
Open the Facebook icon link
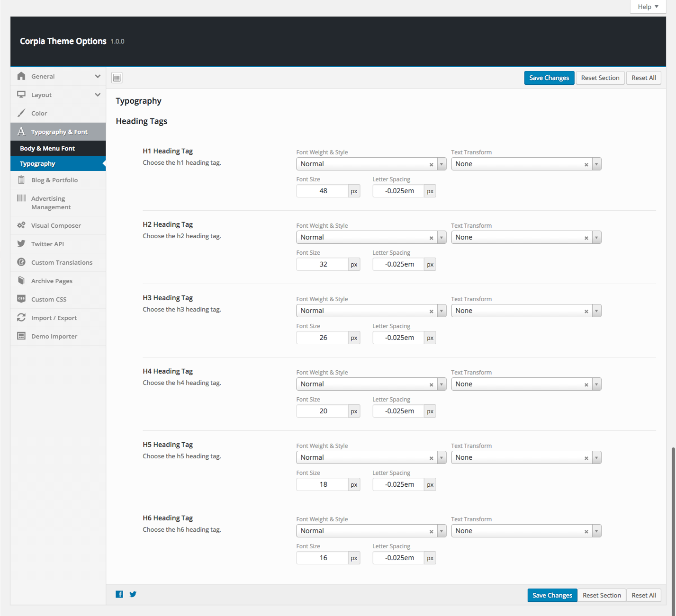[x=119, y=594]
